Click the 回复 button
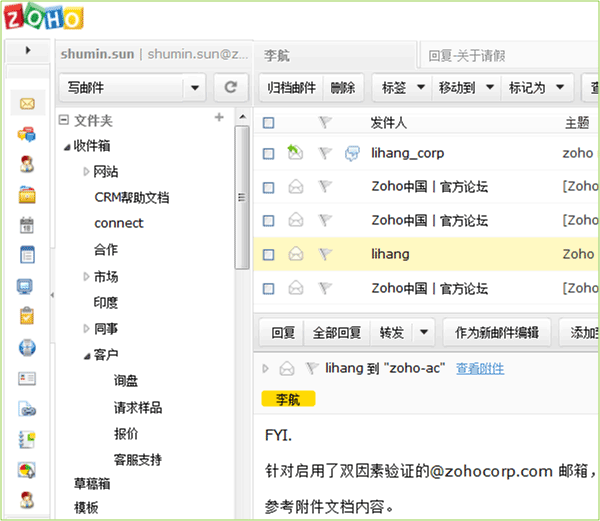This screenshot has width=600, height=521. point(283,332)
